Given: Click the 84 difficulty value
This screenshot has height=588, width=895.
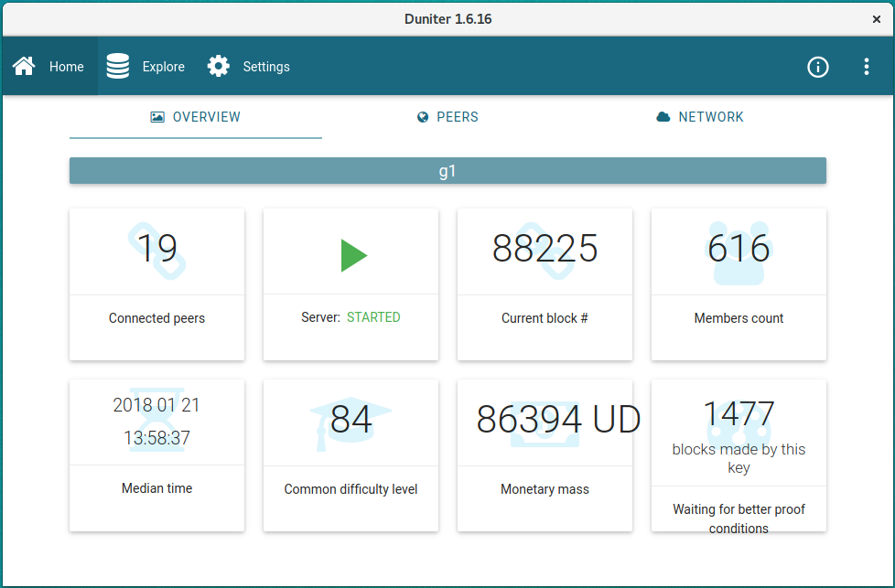Looking at the screenshot, I should (351, 419).
